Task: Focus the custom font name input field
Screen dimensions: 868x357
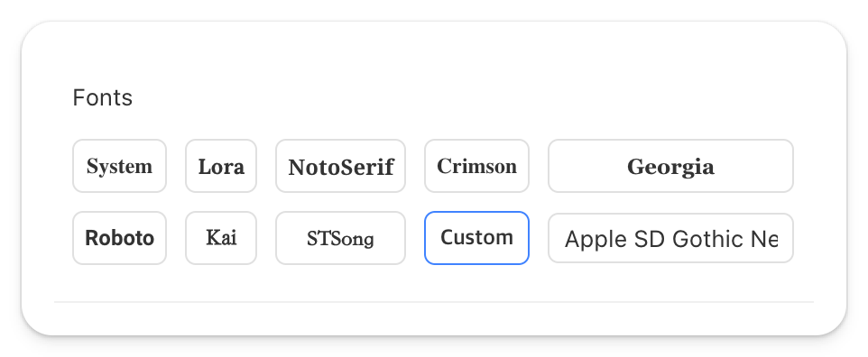Action: point(671,238)
